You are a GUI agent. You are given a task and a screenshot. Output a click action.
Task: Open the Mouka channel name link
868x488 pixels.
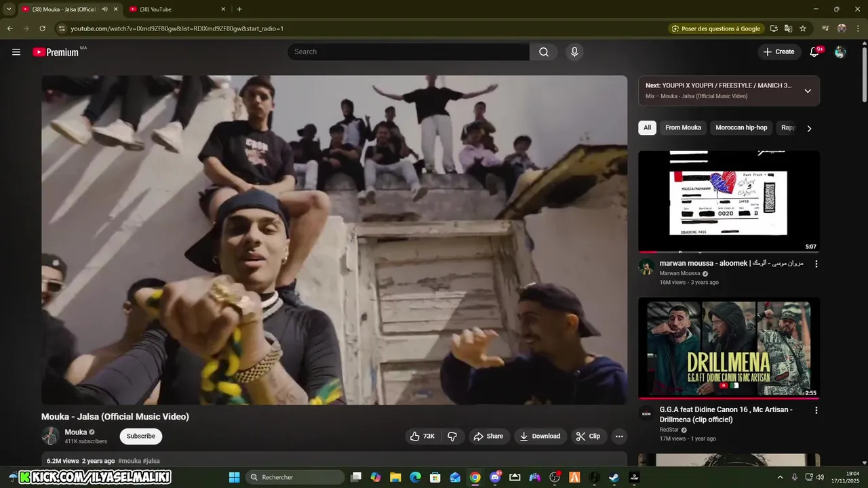75,432
